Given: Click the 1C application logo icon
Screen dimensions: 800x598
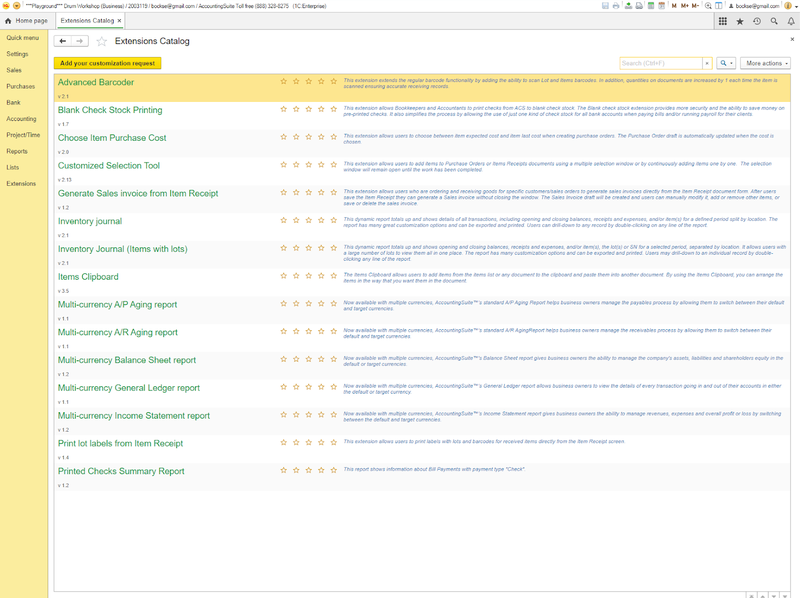Looking at the screenshot, I should 6,6.
